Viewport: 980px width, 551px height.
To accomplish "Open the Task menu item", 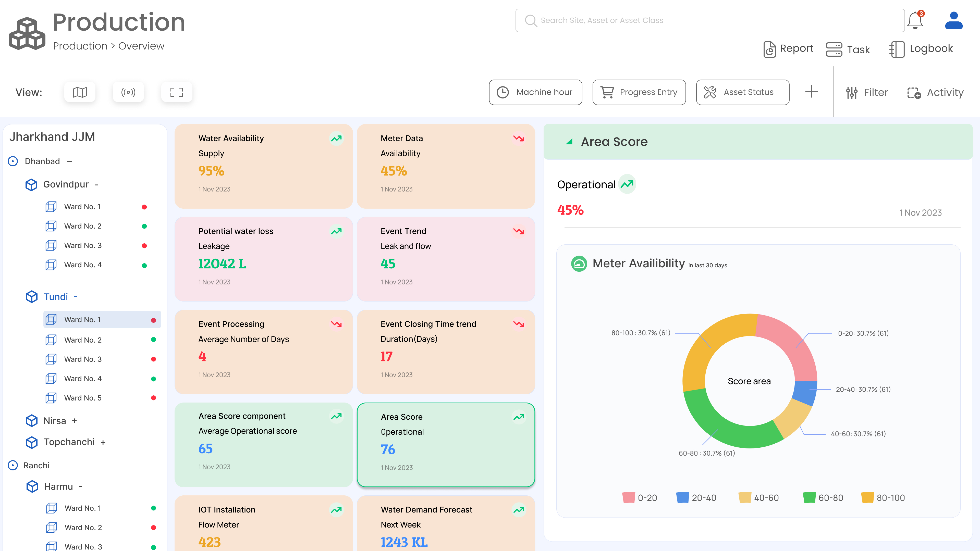I will pos(848,49).
